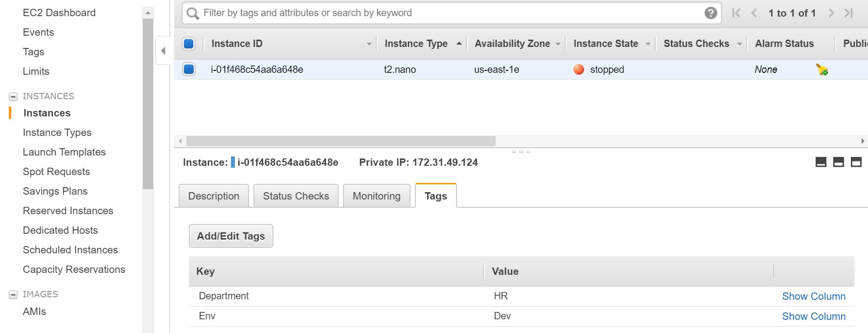Go to the next results page

point(831,13)
